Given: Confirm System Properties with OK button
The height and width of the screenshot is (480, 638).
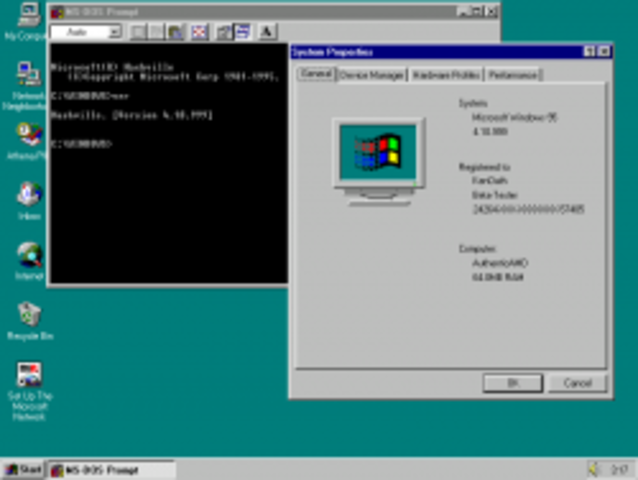Looking at the screenshot, I should click(x=513, y=383).
